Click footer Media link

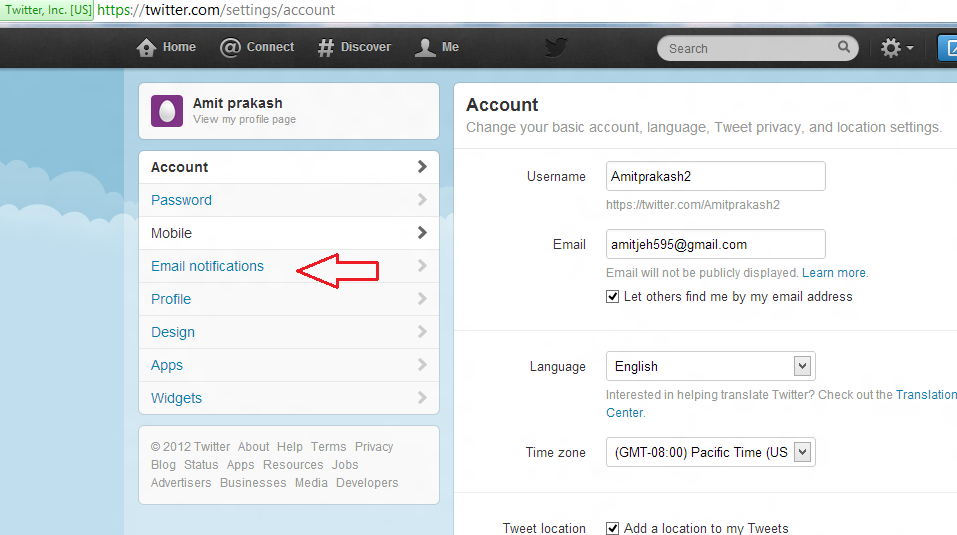click(311, 483)
